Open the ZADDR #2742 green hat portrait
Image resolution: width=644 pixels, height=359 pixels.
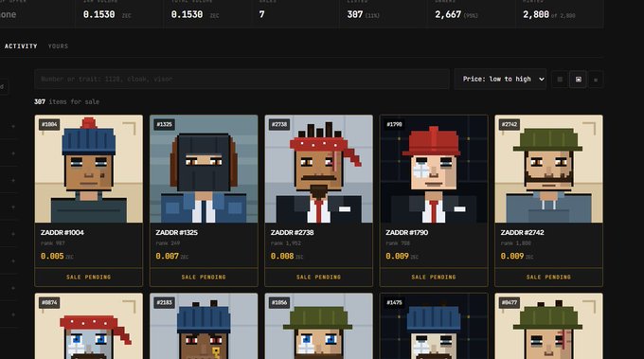548,169
